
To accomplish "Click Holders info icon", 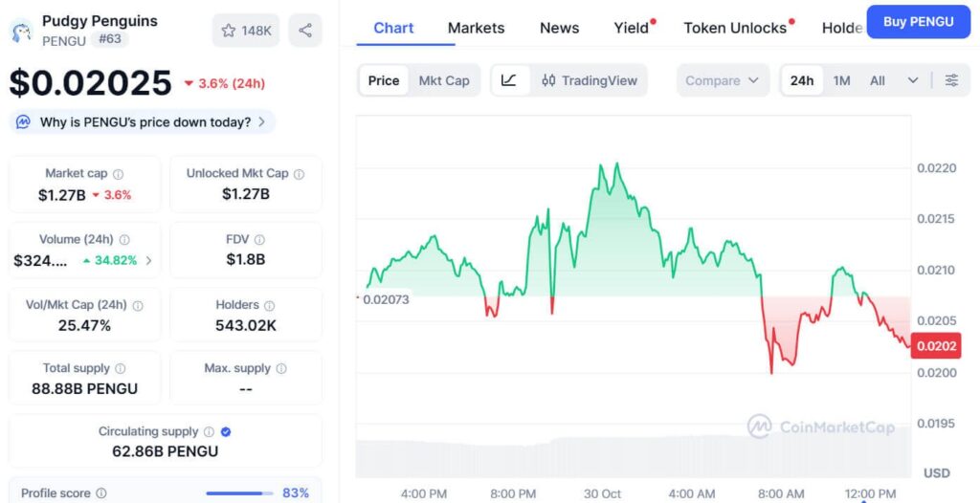I will pos(269,305).
